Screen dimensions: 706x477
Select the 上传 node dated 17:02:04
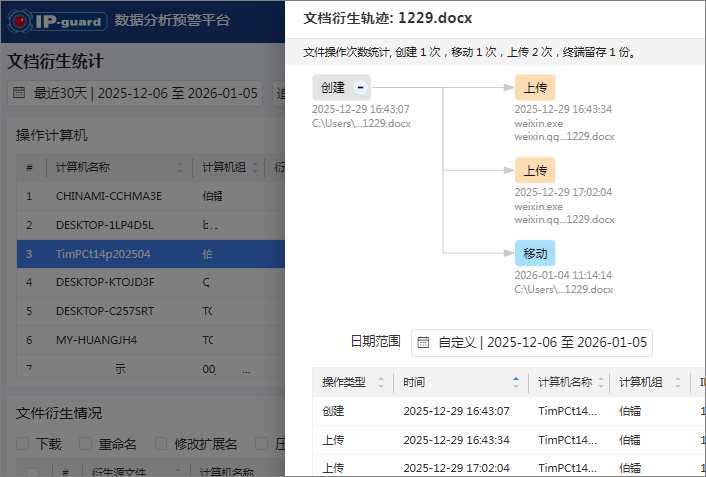(x=535, y=170)
